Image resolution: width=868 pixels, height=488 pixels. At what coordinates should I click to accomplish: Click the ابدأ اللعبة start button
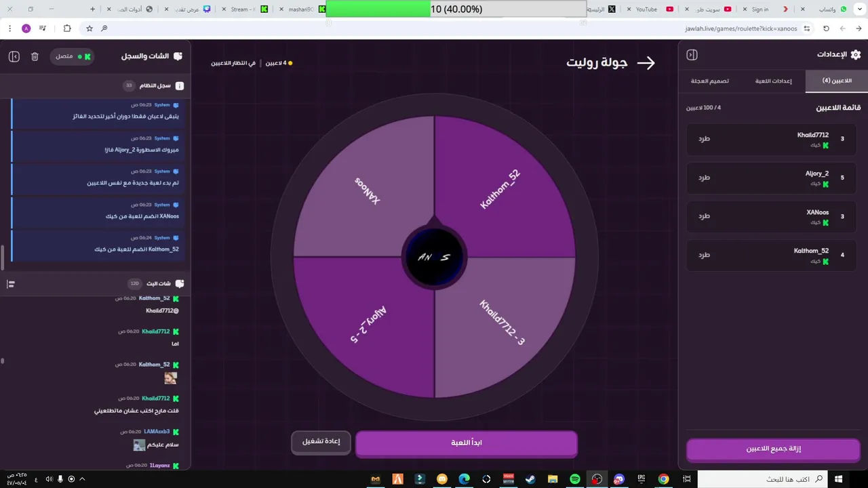467,443
